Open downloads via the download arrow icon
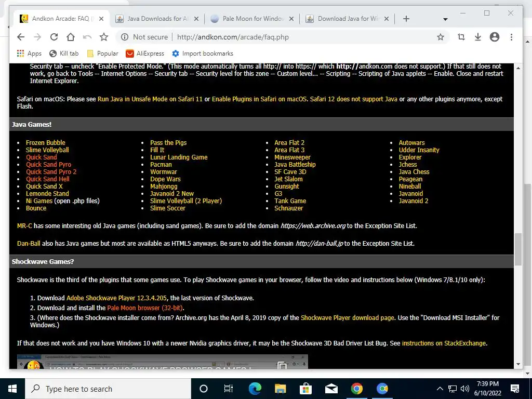 [x=478, y=37]
